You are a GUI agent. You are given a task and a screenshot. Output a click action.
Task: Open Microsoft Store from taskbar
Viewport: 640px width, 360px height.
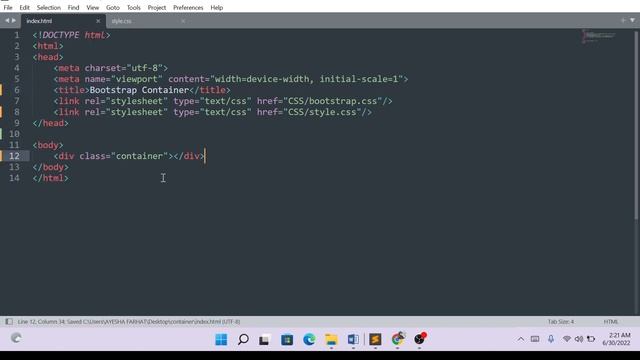pos(287,339)
